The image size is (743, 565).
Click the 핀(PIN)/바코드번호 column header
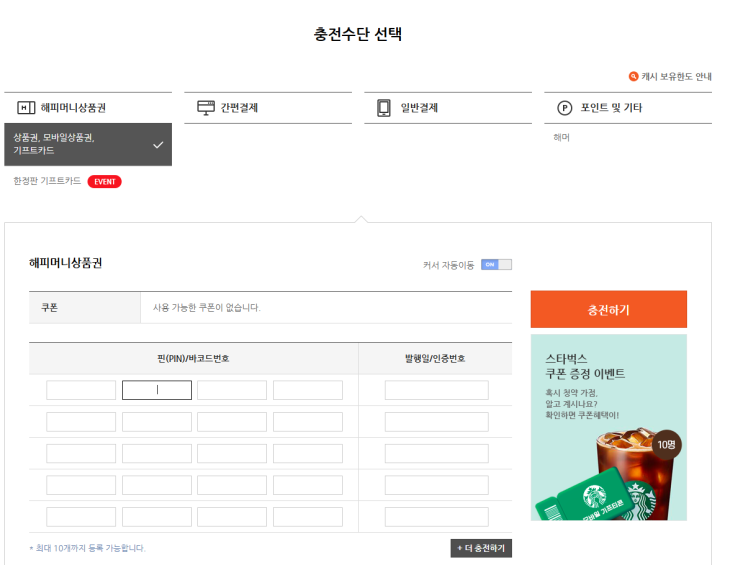coord(193,359)
